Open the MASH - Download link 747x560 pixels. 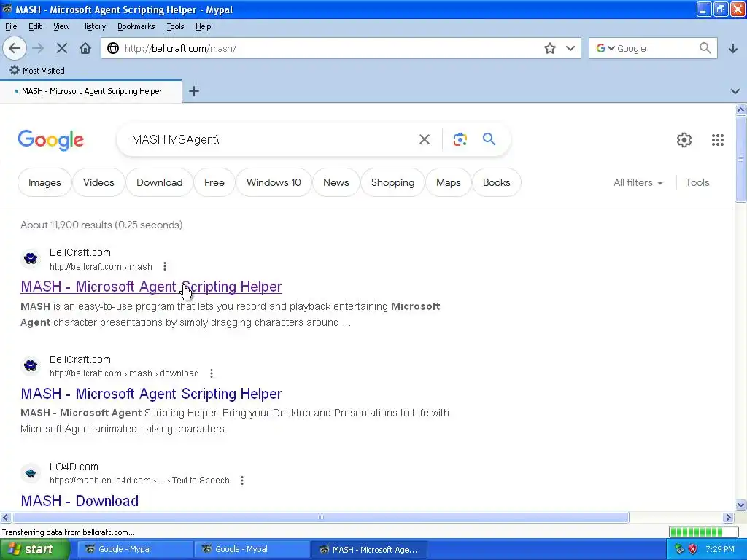coord(80,501)
